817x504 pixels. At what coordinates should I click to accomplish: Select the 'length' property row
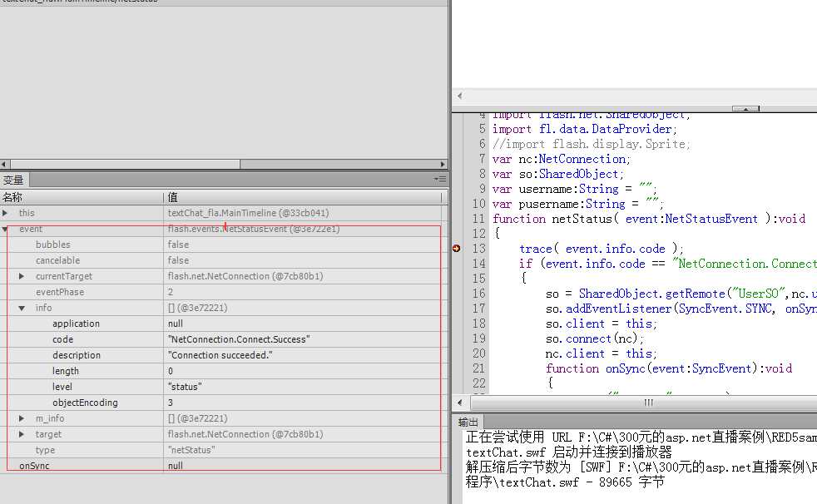coord(224,371)
